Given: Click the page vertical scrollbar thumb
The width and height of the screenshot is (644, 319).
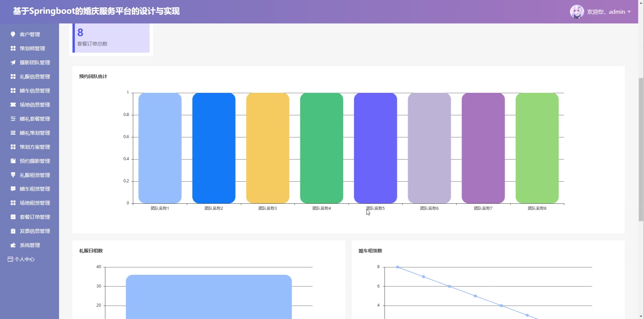Looking at the screenshot, I should point(641,149).
